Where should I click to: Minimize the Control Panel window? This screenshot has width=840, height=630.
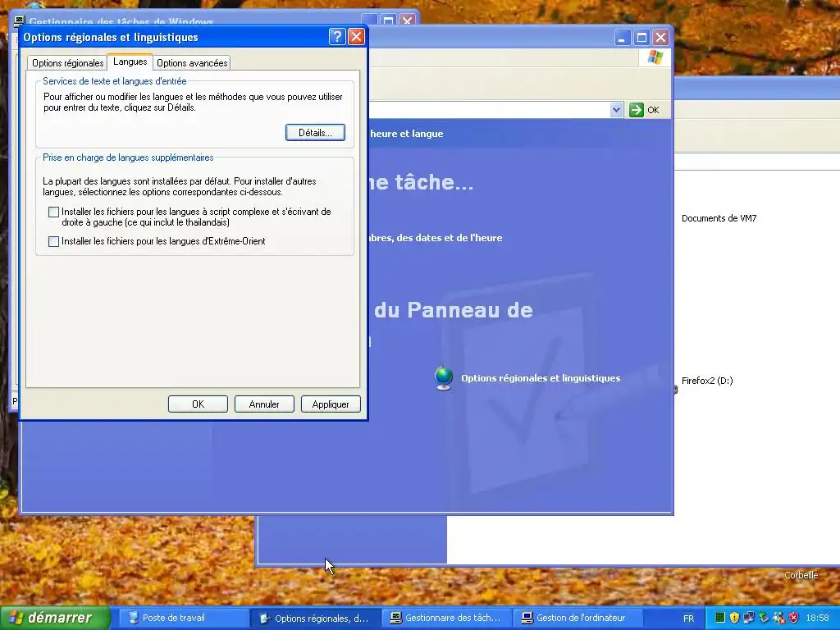pyautogui.click(x=622, y=38)
